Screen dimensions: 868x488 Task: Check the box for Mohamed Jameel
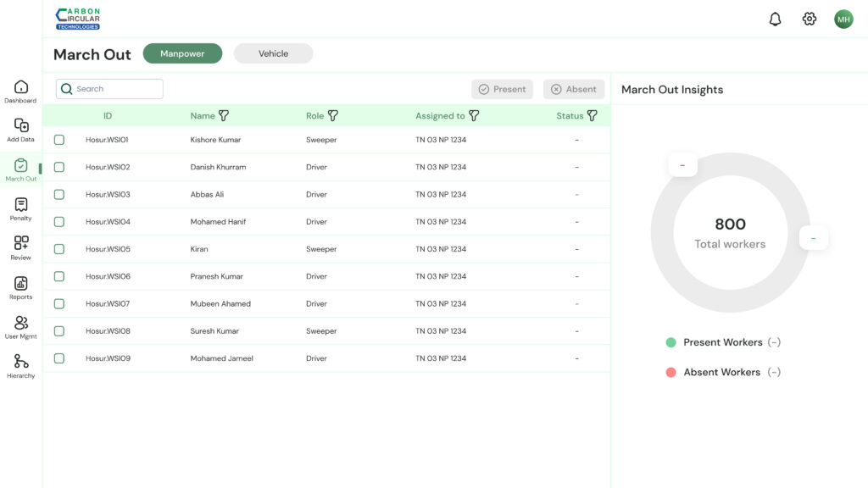point(59,358)
